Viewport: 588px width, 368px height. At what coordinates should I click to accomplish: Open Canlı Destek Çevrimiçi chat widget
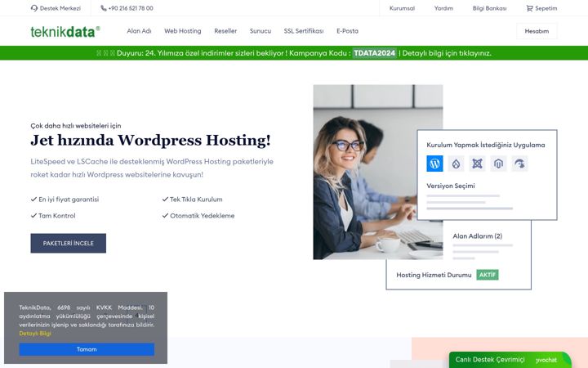point(510,360)
